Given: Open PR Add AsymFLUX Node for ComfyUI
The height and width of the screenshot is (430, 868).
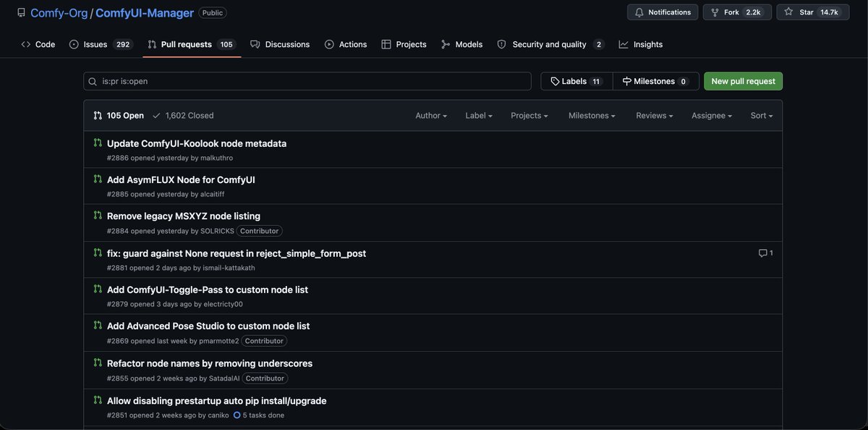Looking at the screenshot, I should tap(181, 180).
